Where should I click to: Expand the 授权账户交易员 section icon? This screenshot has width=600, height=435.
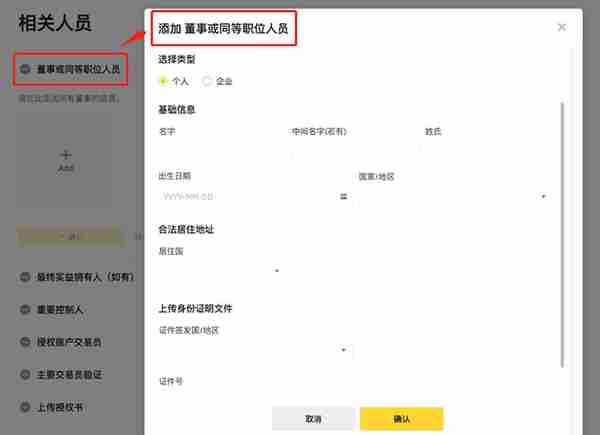24,342
